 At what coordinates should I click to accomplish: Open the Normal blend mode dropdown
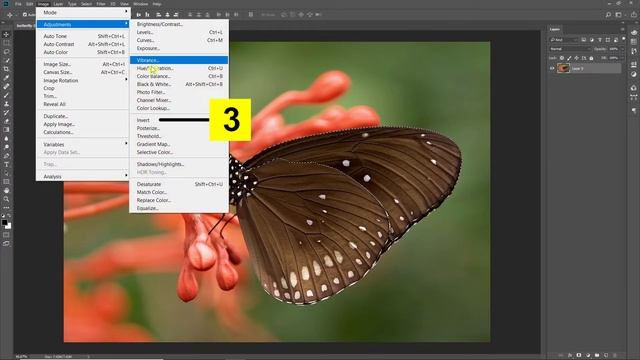coord(570,49)
